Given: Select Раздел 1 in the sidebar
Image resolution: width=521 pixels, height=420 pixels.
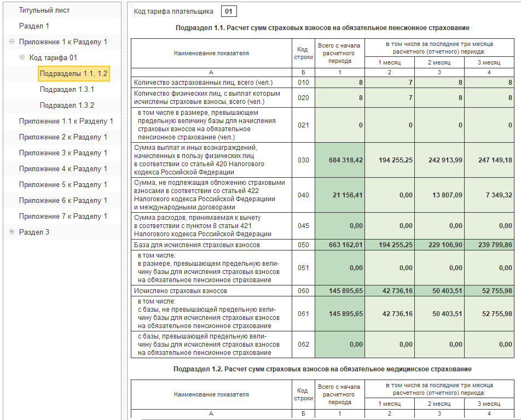Looking at the screenshot, I should point(34,26).
